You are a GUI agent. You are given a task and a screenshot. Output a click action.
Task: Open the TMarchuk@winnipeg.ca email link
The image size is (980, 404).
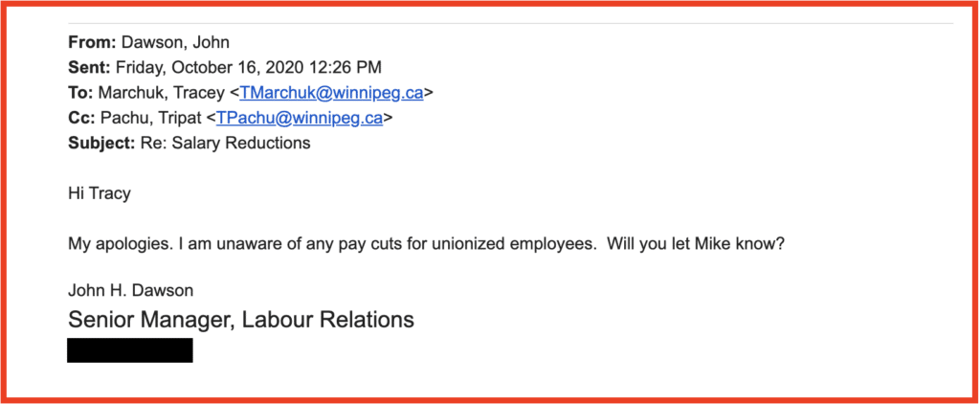coord(331,93)
